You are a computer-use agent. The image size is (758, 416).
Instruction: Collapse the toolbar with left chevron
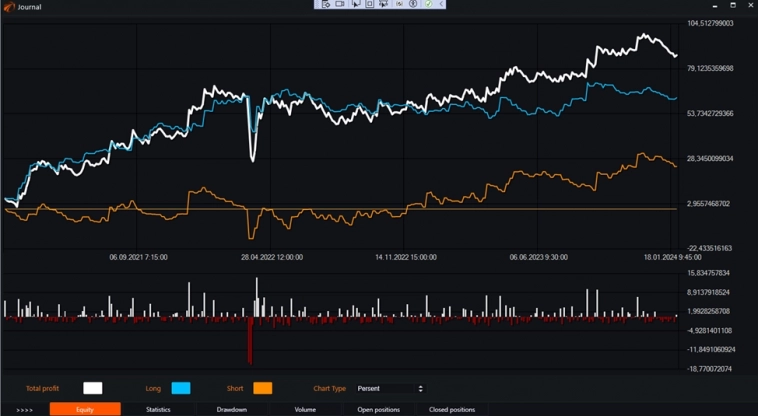point(442,4)
